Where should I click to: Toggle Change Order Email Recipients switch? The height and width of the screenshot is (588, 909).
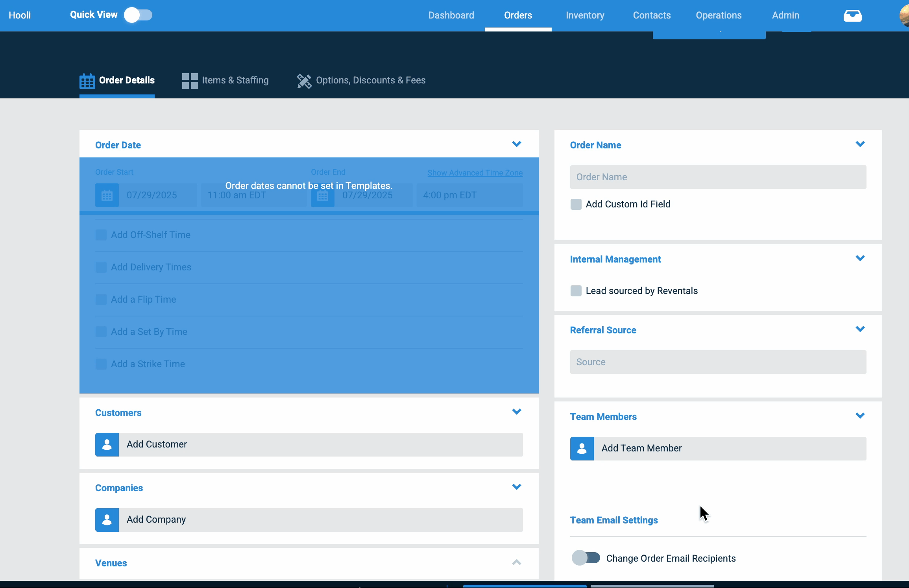(x=586, y=558)
